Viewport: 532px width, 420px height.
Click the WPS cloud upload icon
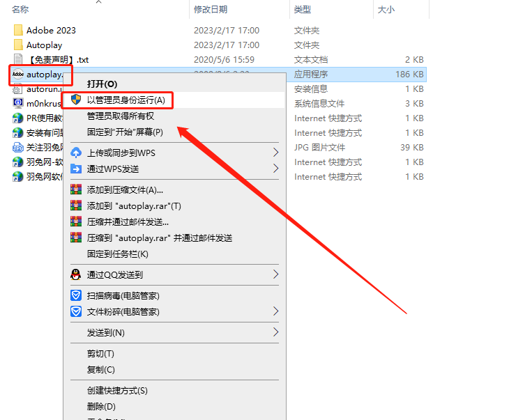(x=76, y=153)
